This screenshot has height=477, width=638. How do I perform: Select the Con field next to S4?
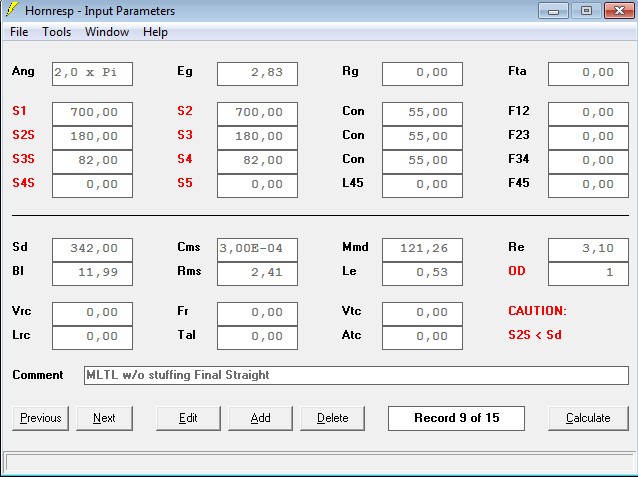click(x=422, y=162)
